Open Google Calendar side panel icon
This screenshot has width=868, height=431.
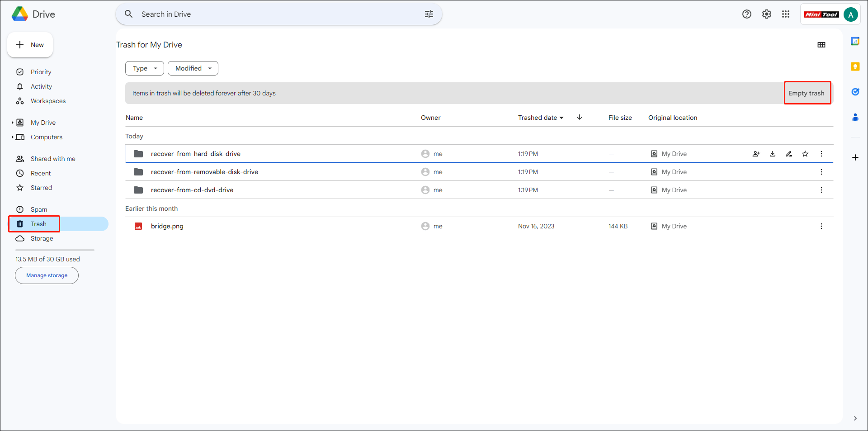855,41
